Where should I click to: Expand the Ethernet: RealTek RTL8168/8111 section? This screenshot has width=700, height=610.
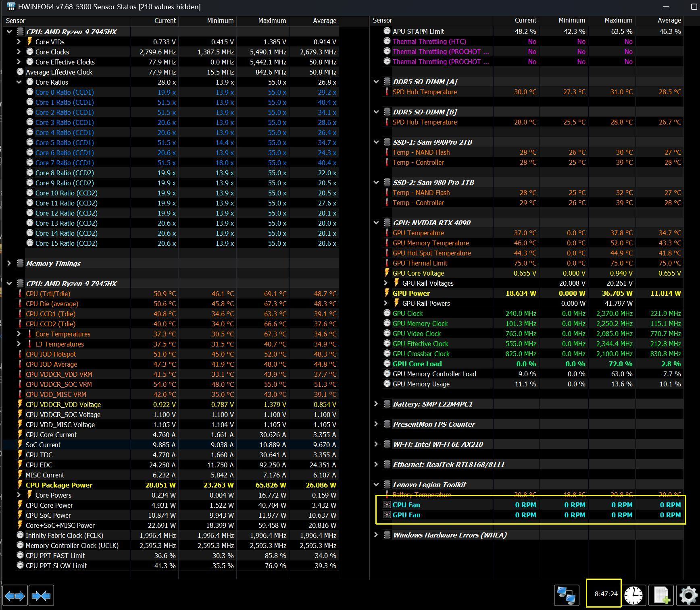tap(376, 465)
